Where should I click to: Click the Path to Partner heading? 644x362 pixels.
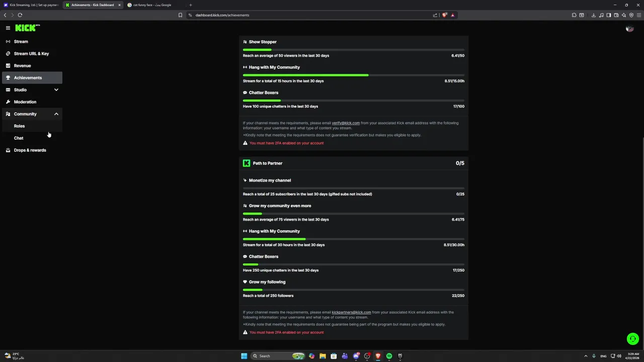click(x=268, y=163)
